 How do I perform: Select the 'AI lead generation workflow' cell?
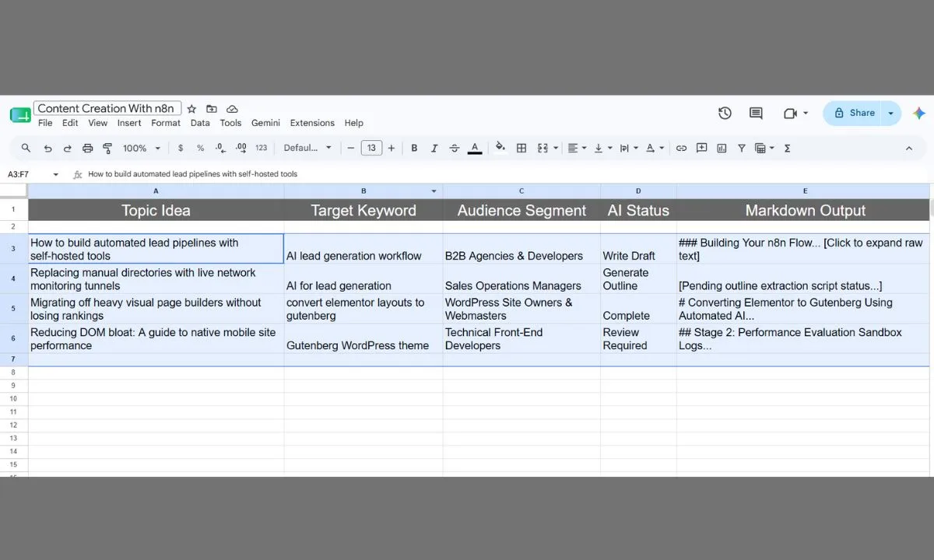pyautogui.click(x=363, y=249)
